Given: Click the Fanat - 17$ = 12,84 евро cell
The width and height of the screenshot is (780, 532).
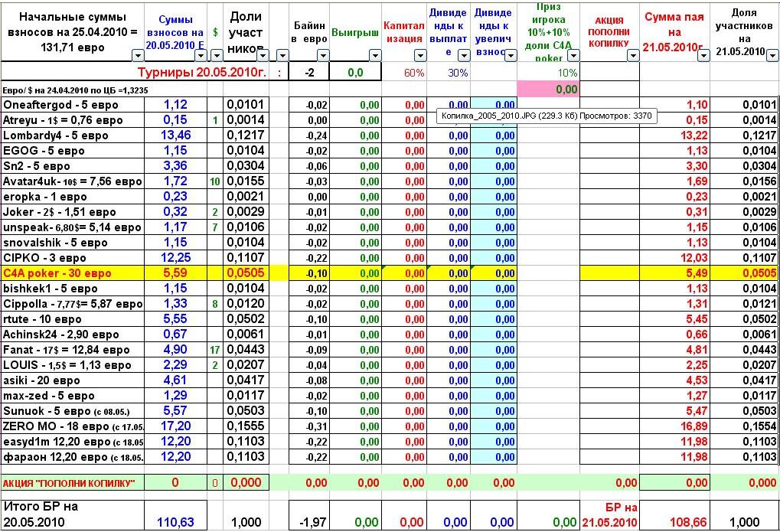Looking at the screenshot, I should pyautogui.click(x=73, y=349).
